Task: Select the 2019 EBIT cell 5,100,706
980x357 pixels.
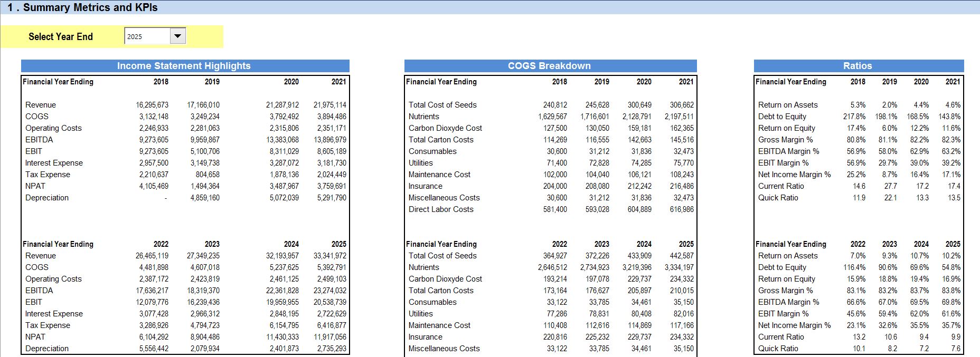Action: click(205, 151)
